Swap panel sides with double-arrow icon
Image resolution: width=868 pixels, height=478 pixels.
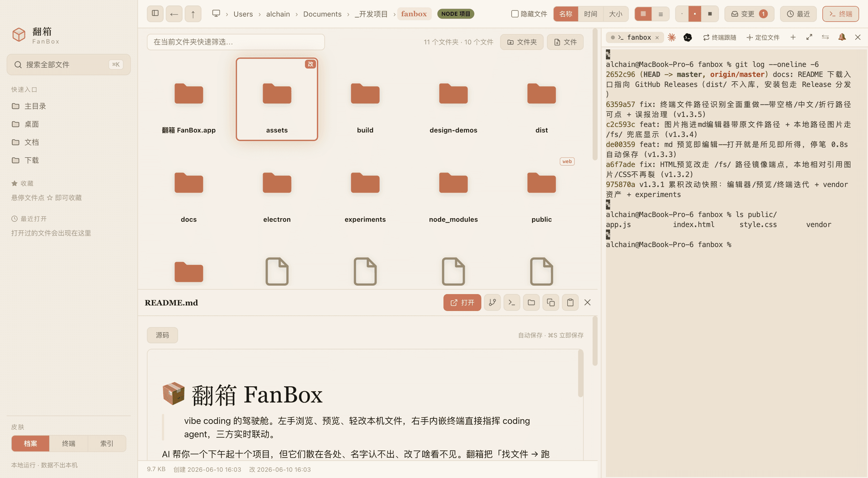coord(825,37)
